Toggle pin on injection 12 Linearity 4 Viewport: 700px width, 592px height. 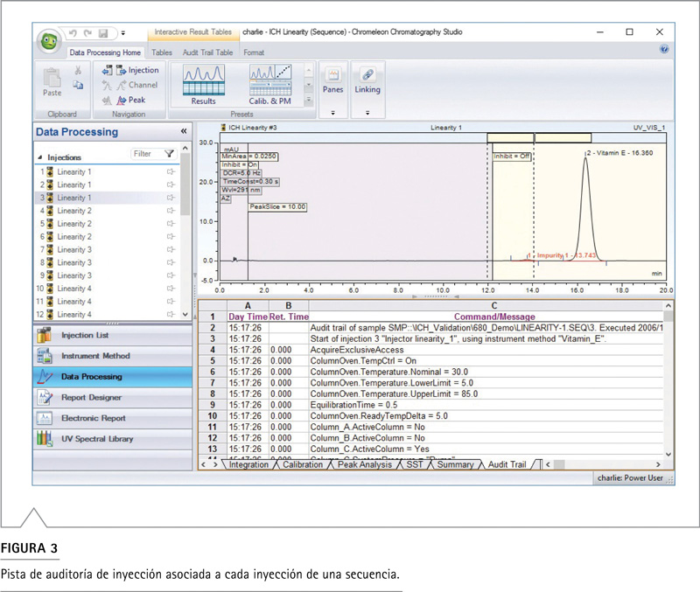click(171, 314)
